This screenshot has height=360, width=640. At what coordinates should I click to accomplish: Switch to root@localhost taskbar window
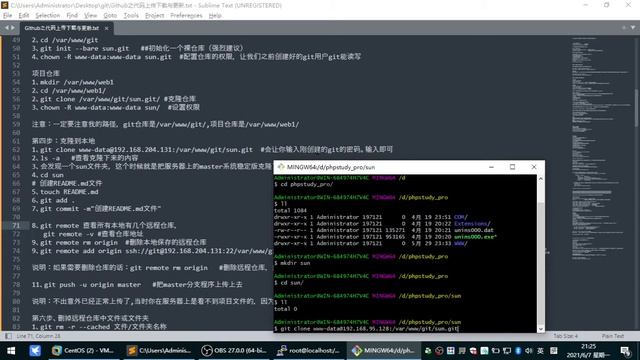pos(309,351)
